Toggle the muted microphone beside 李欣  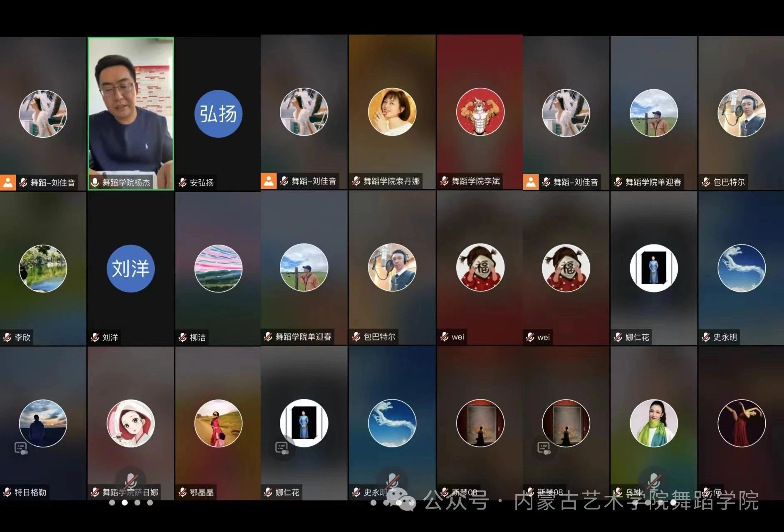[7, 337]
